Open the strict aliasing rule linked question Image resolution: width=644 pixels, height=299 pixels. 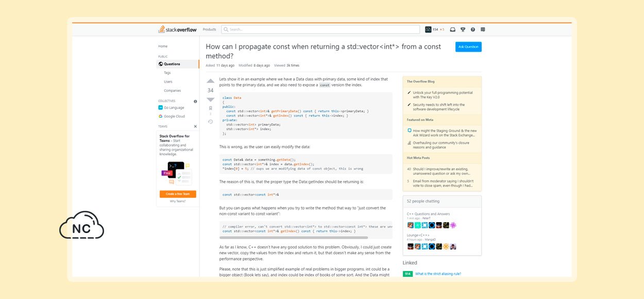click(438, 274)
